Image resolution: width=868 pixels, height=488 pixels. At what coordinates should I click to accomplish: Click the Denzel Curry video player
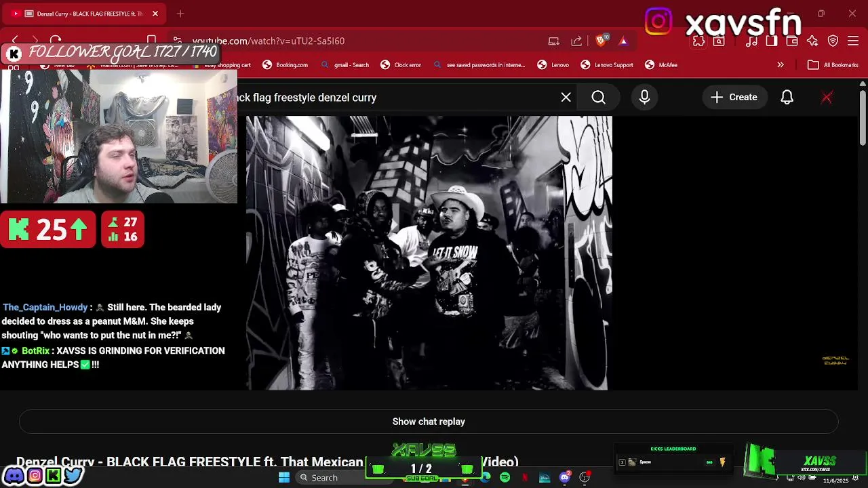[x=429, y=253]
